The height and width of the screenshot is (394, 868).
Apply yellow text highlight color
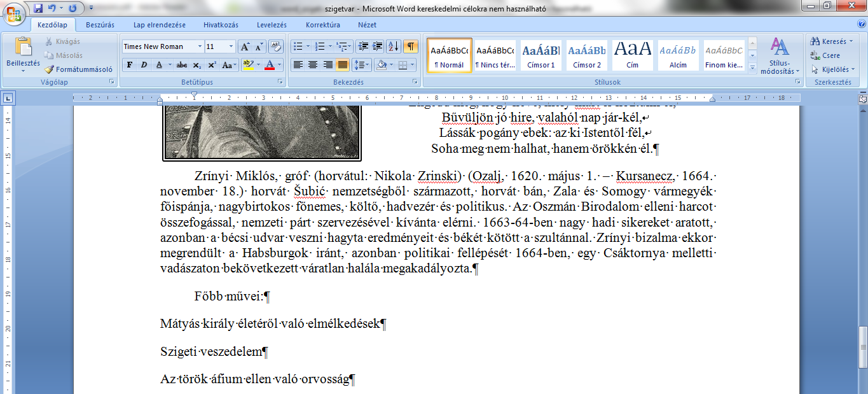coord(248,65)
